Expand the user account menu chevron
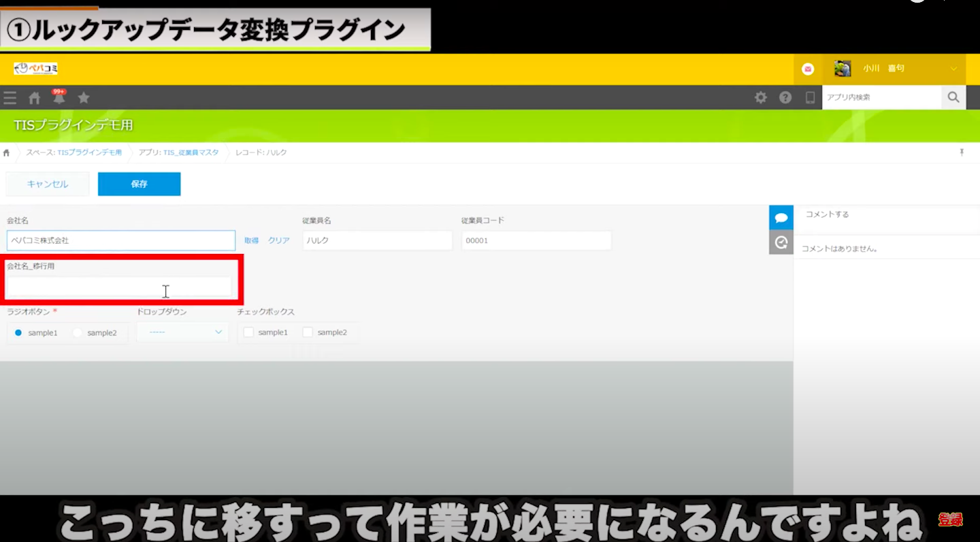Screen dimensions: 980x542 (953, 69)
